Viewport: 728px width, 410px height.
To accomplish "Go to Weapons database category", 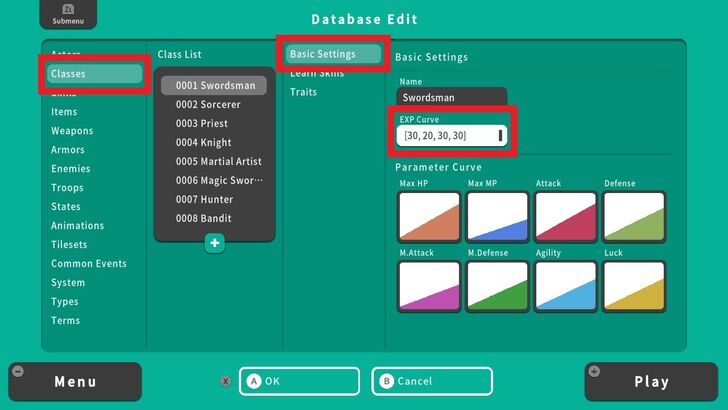I will click(72, 131).
